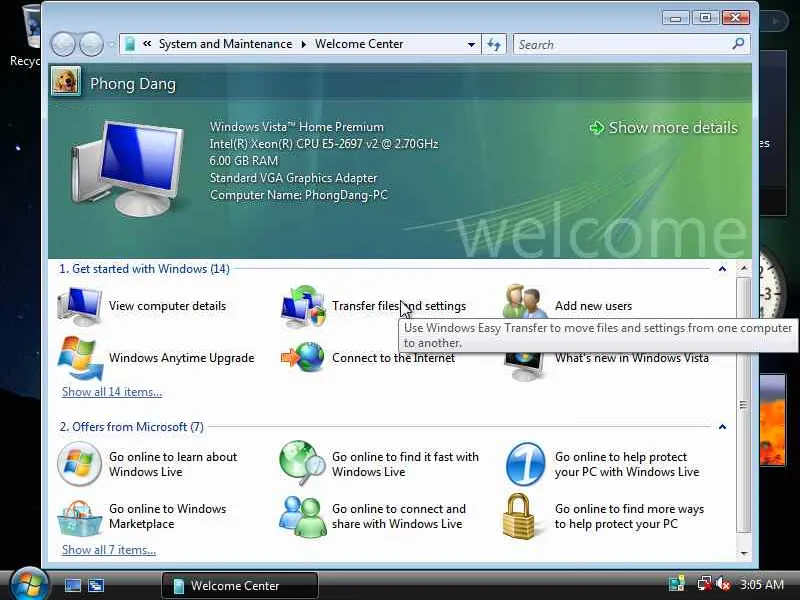The image size is (800, 600).
Task: Click Go online to learn about Windows Live
Action: click(173, 464)
